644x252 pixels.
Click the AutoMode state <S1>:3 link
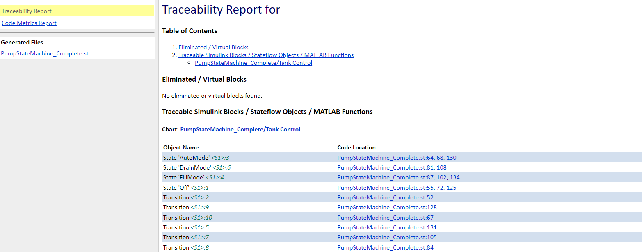coord(220,158)
